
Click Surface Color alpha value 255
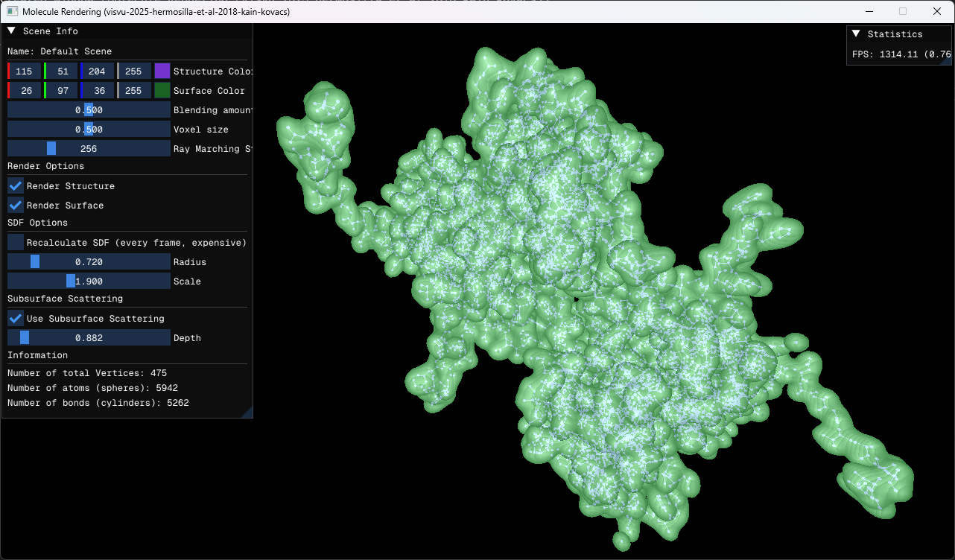coord(133,91)
